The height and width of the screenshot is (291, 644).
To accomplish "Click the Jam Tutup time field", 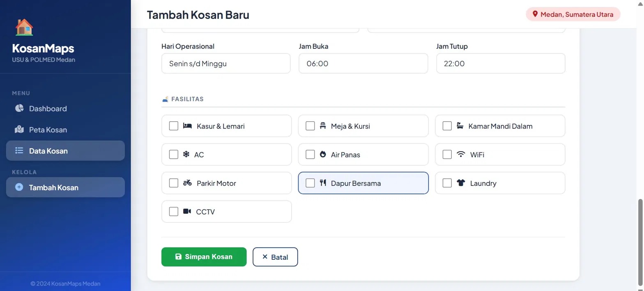I will pos(501,63).
